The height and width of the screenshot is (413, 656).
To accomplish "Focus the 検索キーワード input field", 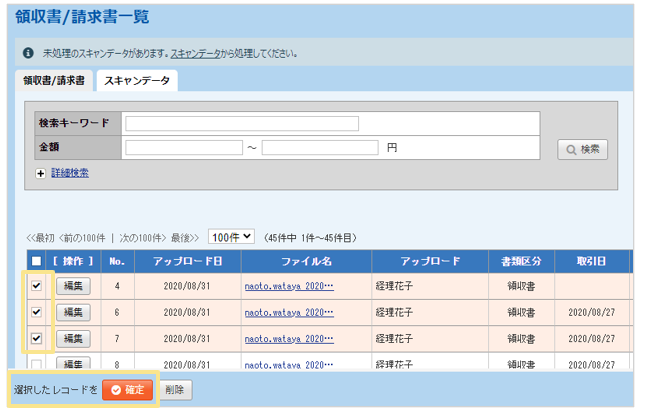I will pyautogui.click(x=241, y=123).
